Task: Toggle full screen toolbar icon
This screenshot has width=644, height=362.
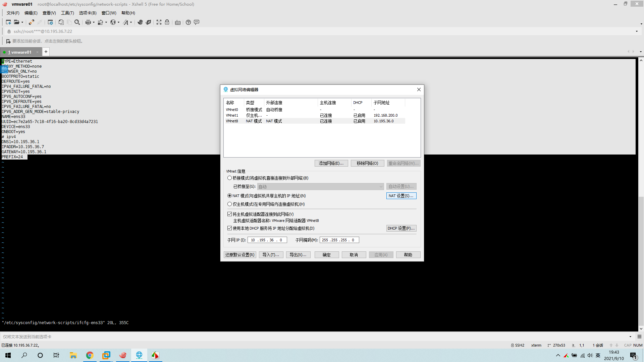Action: [x=159, y=22]
